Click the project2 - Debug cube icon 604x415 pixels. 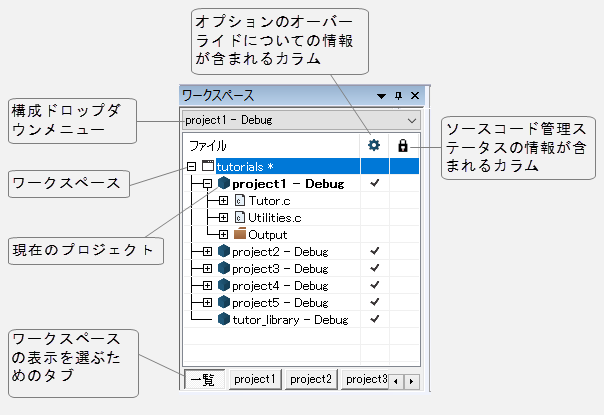[224, 251]
